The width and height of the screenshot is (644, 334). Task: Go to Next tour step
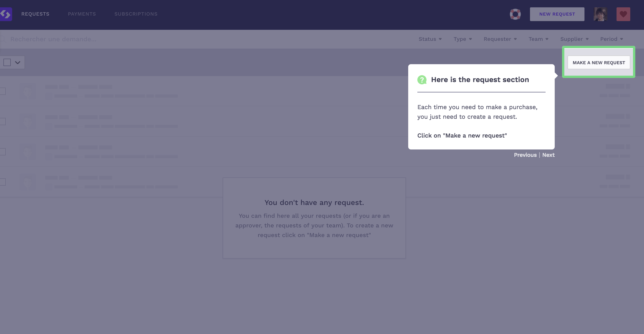[549, 155]
